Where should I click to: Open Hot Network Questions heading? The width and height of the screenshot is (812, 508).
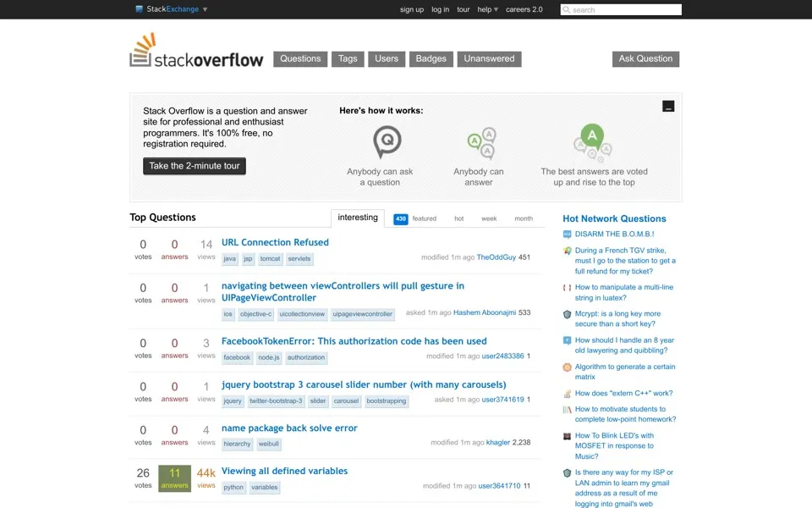pyautogui.click(x=614, y=218)
